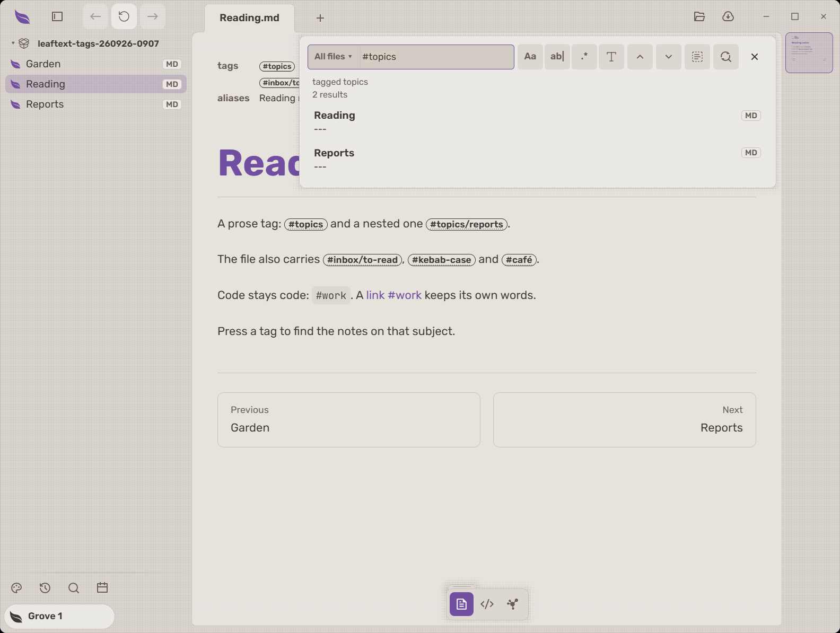The image size is (840, 633).
Task: Toggle the sidebar panel icon
Action: [x=57, y=16]
